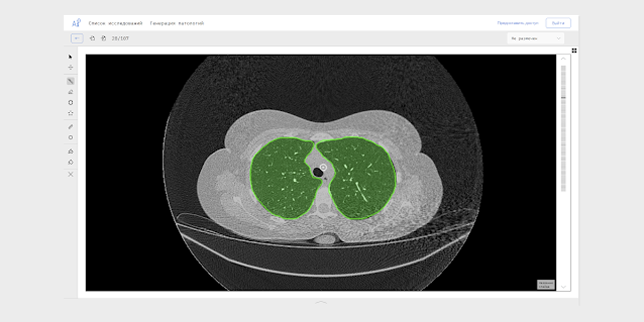The width and height of the screenshot is (644, 322).
Task: Click the slice scroll down chevron
Action: point(563,287)
